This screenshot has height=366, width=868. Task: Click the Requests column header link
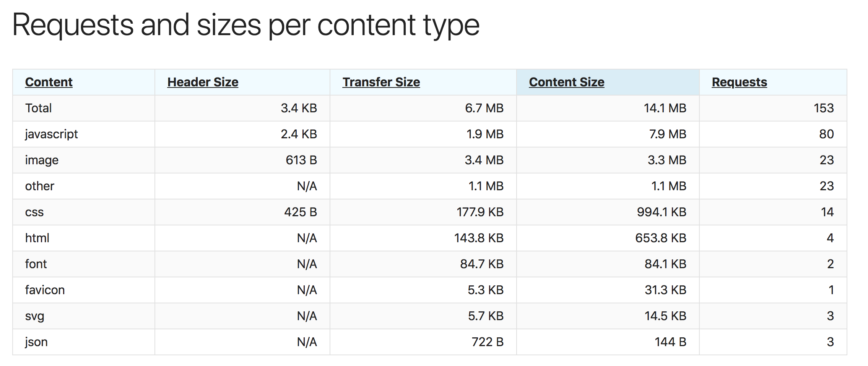(739, 82)
